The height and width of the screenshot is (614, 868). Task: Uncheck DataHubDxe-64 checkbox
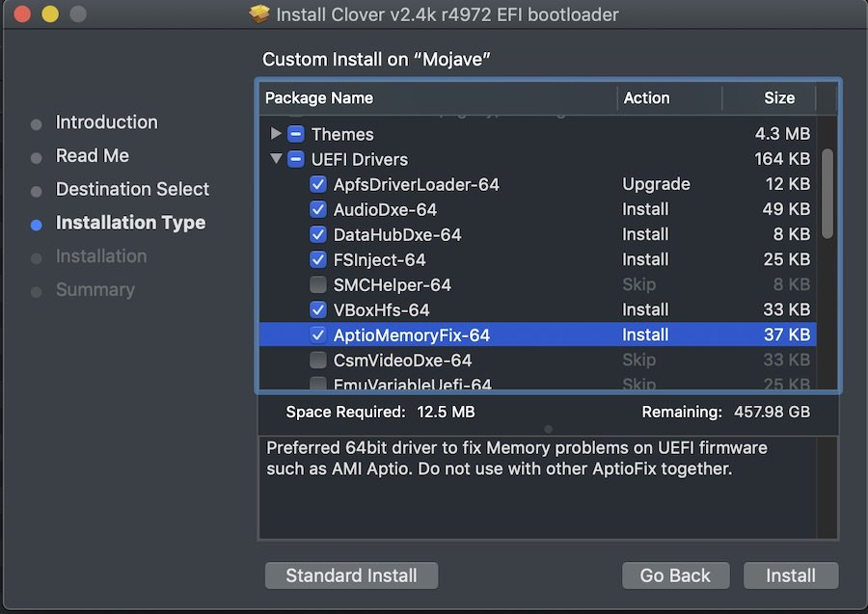click(x=318, y=234)
